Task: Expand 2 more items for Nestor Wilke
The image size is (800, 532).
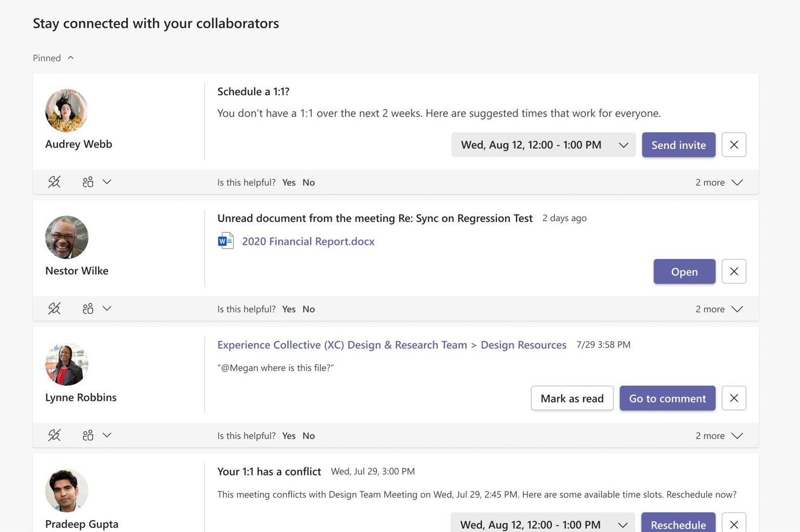Action: pyautogui.click(x=719, y=309)
